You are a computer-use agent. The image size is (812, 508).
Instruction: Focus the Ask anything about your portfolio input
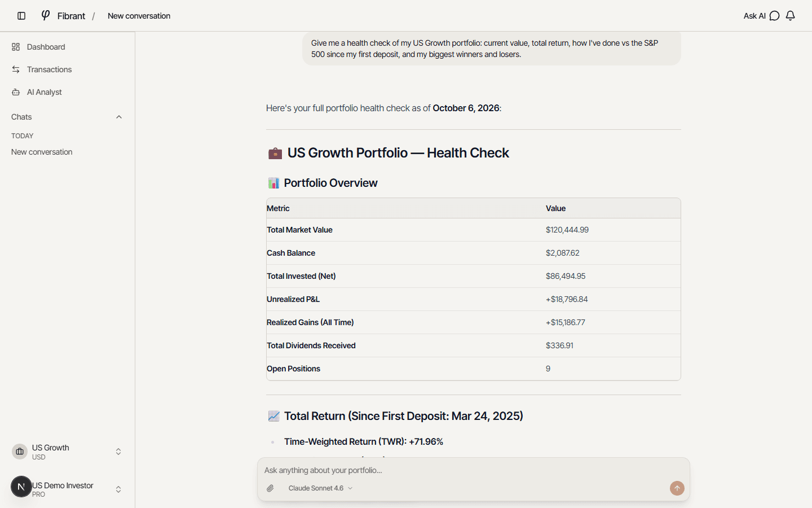point(473,470)
